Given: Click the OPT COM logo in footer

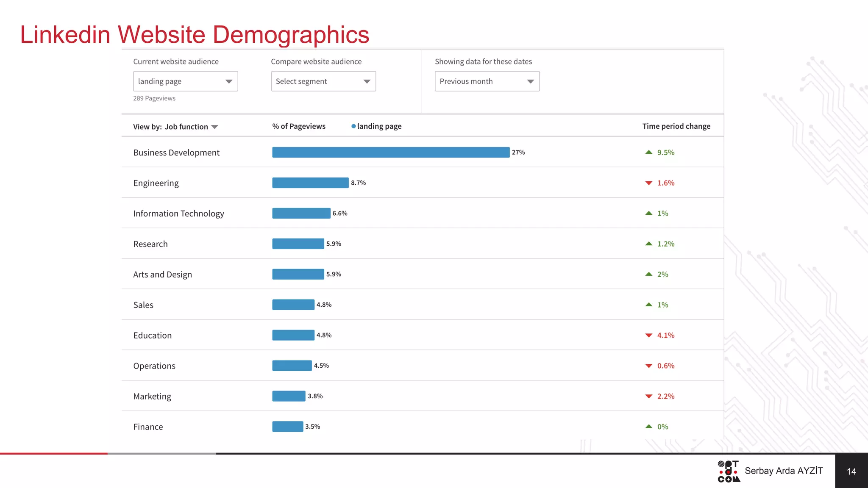Looking at the screenshot, I should 729,471.
